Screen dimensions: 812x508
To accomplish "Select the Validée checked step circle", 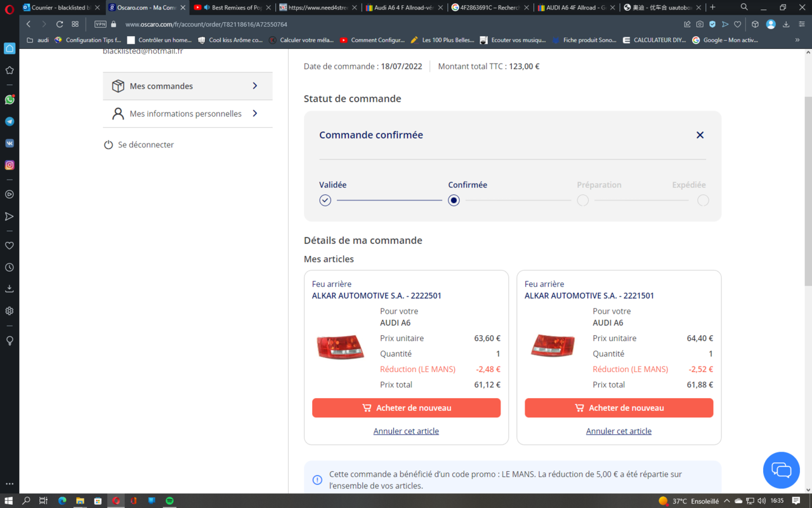I will click(325, 201).
